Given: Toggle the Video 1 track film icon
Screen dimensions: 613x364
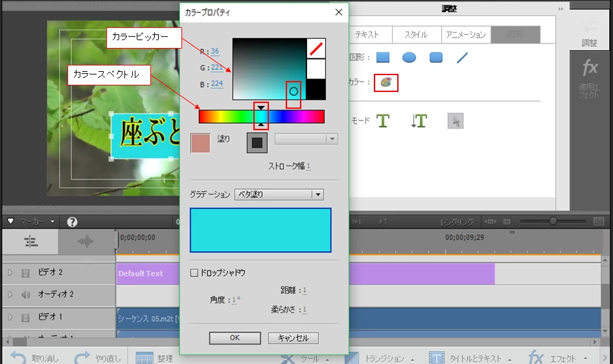Looking at the screenshot, I should pos(25,317).
